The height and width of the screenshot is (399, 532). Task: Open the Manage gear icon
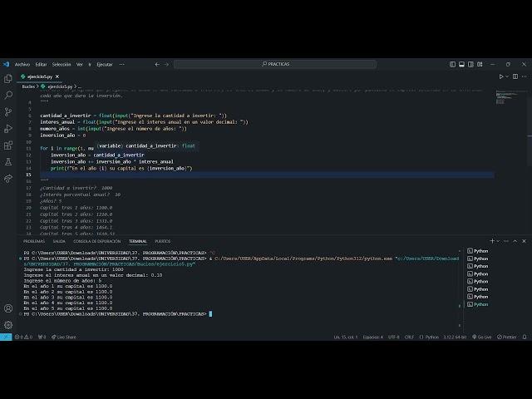point(8,325)
